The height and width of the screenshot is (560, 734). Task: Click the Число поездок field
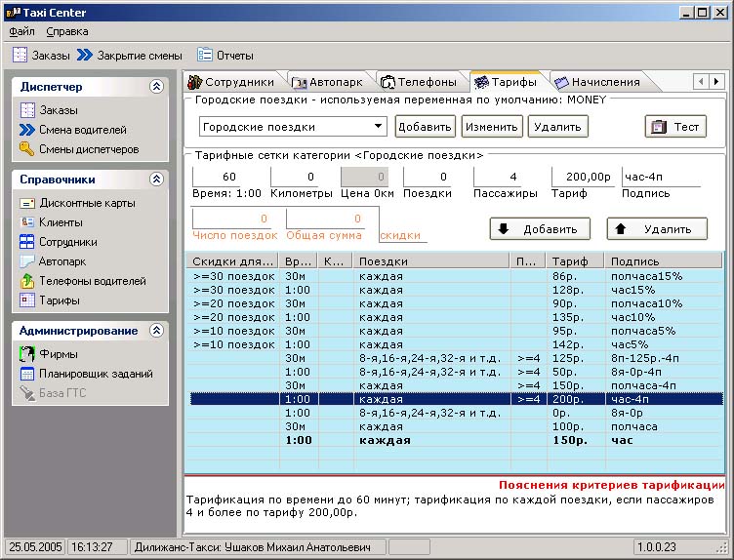coord(233,219)
